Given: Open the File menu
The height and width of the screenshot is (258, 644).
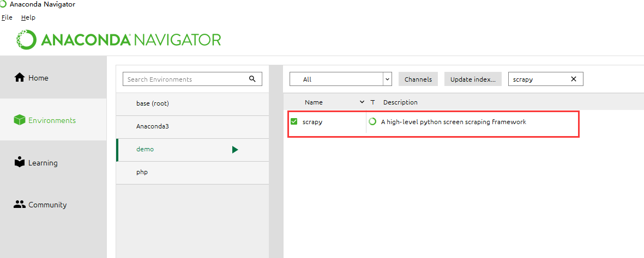Looking at the screenshot, I should click(x=7, y=17).
